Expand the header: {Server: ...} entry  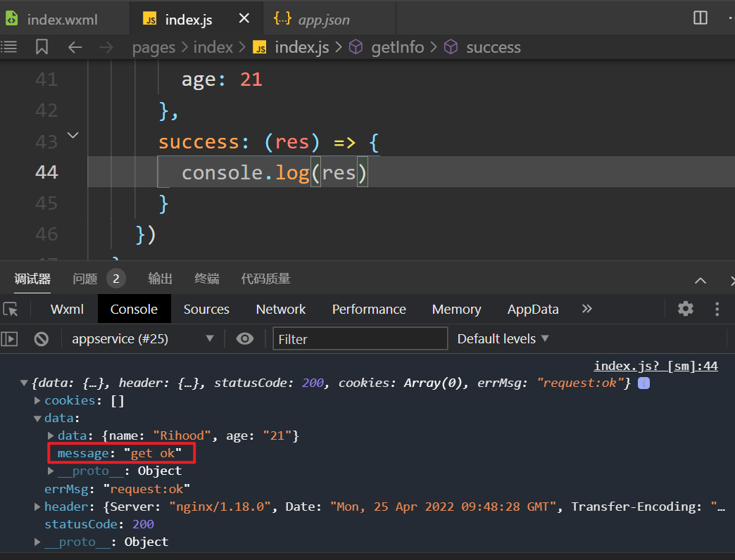pos(37,507)
